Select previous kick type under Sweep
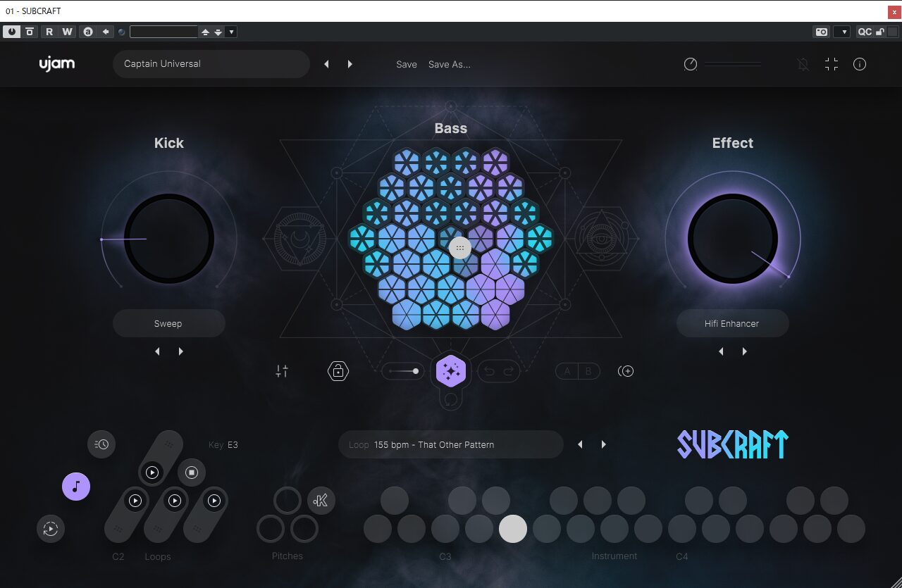Image resolution: width=902 pixels, height=588 pixels. point(157,351)
